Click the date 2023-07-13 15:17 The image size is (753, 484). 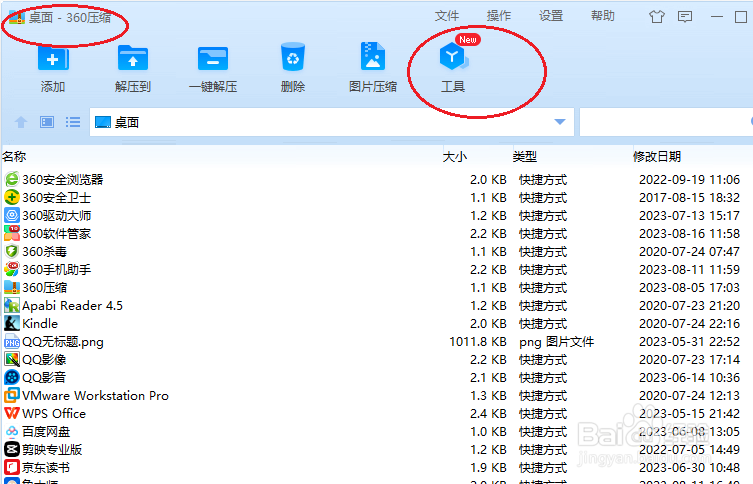click(x=689, y=216)
